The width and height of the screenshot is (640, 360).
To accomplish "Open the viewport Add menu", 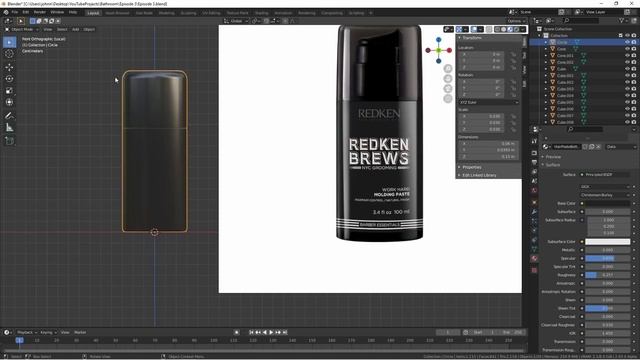I will tap(76, 29).
